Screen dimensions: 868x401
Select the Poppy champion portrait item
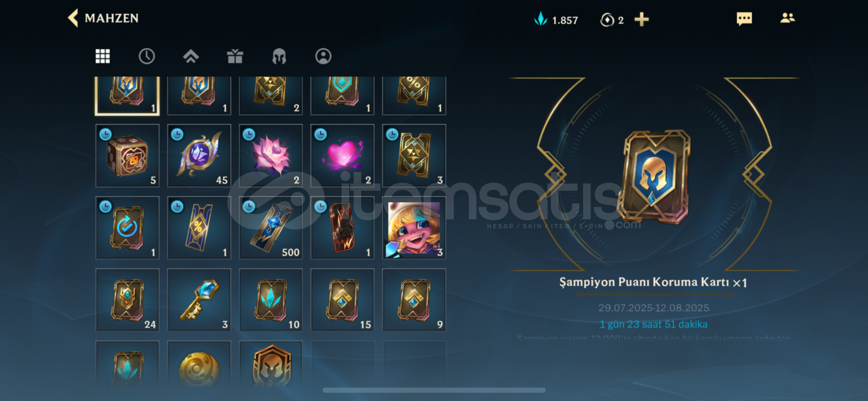pyautogui.click(x=414, y=228)
